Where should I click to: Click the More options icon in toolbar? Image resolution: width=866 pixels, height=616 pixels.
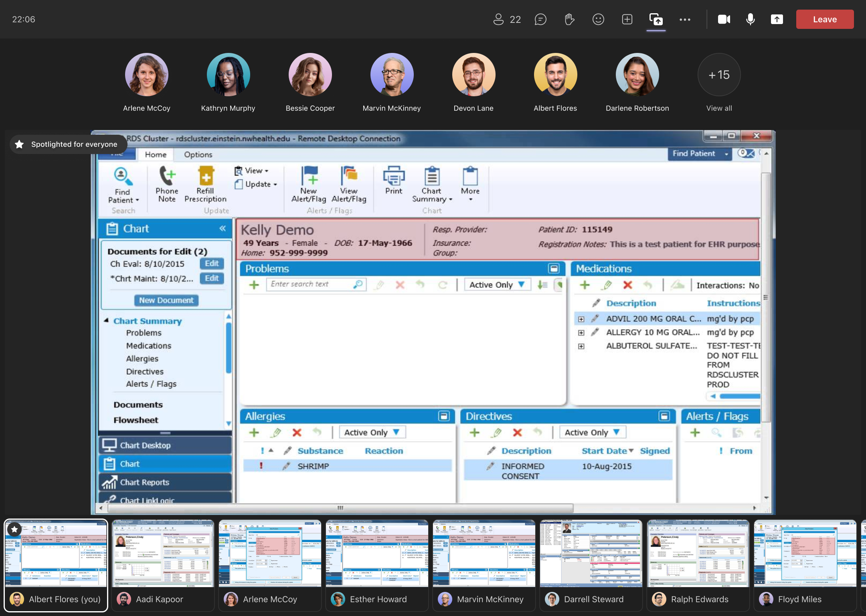pos(685,19)
